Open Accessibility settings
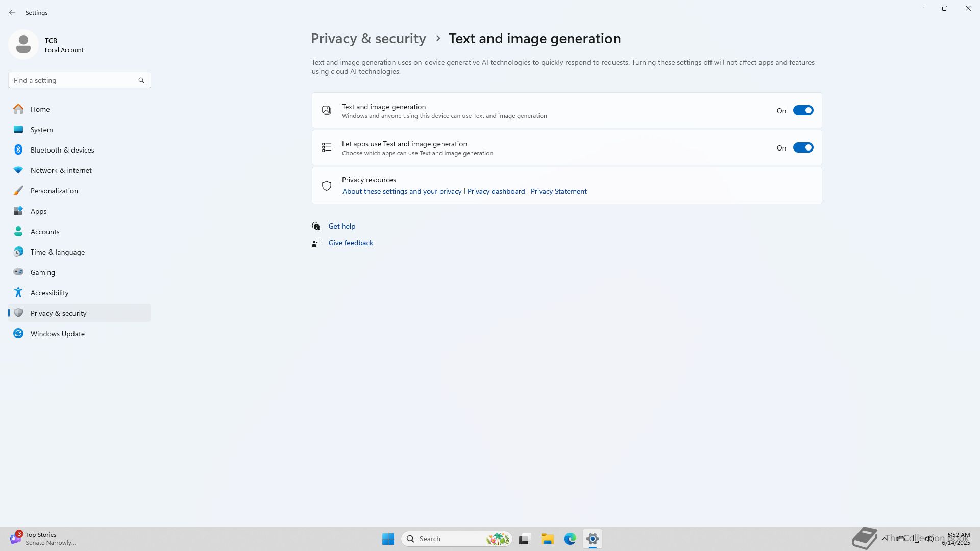980x551 pixels. pyautogui.click(x=49, y=293)
